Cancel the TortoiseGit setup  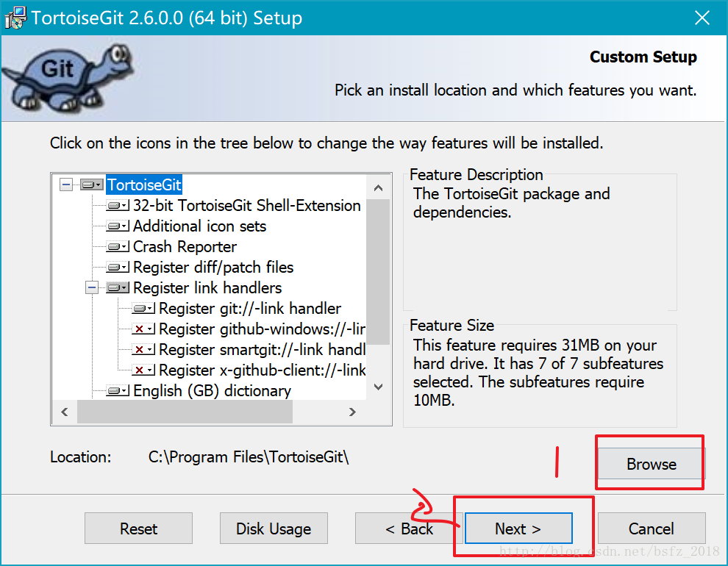(x=652, y=529)
